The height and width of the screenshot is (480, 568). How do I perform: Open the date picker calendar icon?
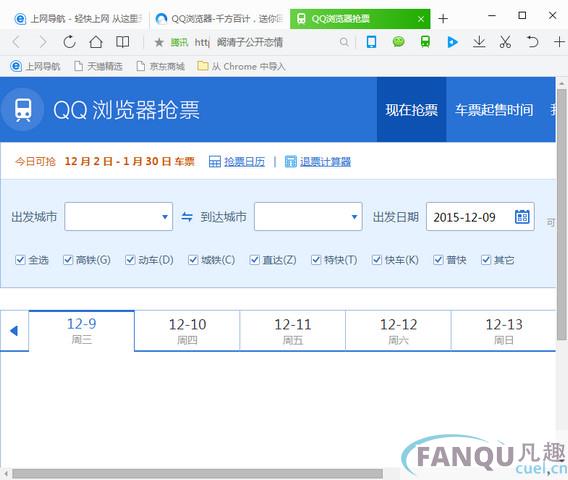click(x=522, y=217)
